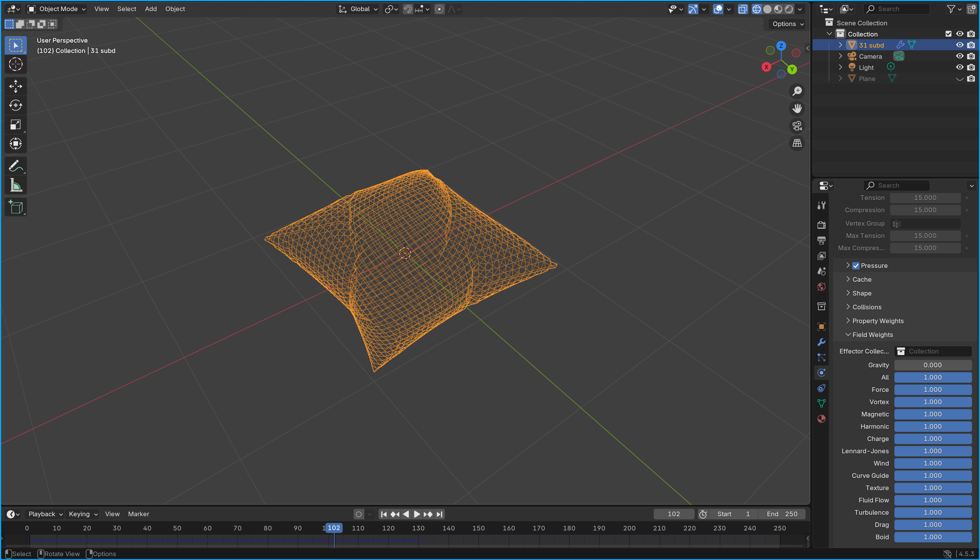Open the Modifiers properties tab
This screenshot has height=560, width=980.
pos(822,342)
